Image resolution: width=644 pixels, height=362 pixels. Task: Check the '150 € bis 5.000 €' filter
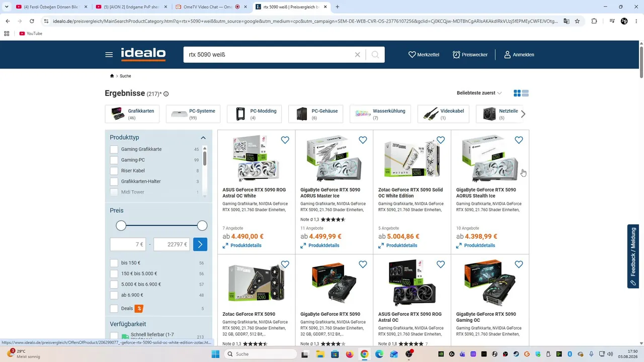click(x=114, y=274)
